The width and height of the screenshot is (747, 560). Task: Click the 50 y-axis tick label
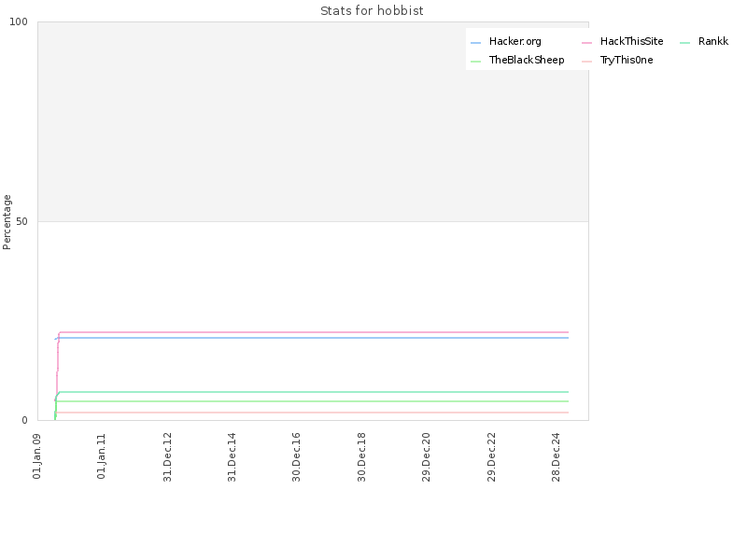tap(21, 222)
